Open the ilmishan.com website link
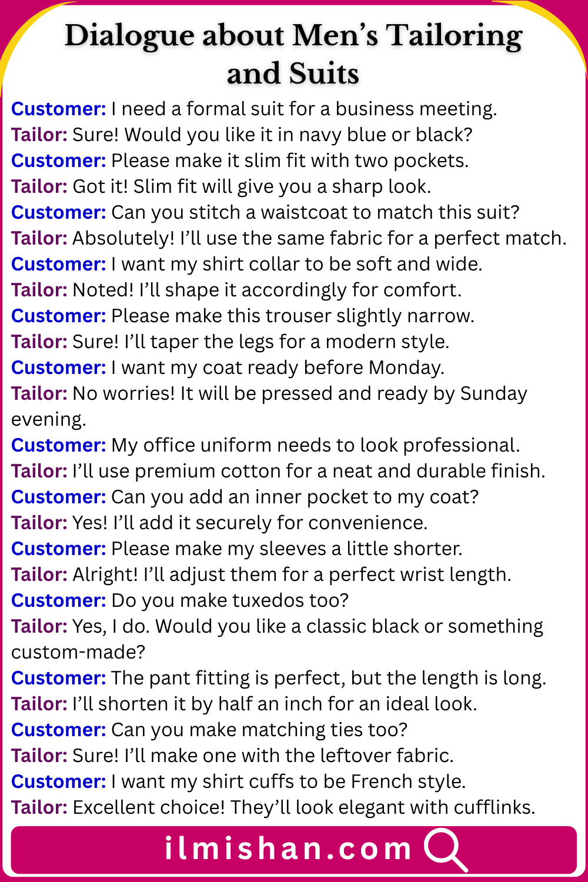Image resolution: width=588 pixels, height=882 pixels. pos(288,849)
